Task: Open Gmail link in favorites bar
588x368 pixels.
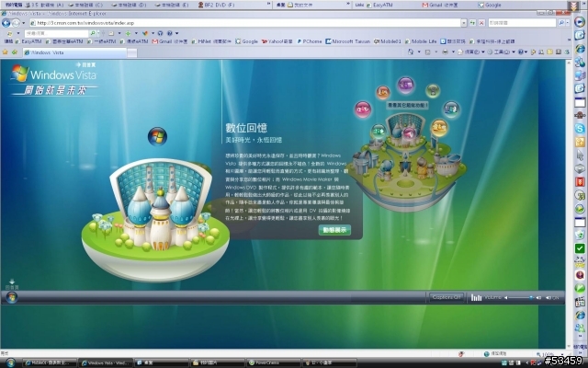Action: pos(169,41)
